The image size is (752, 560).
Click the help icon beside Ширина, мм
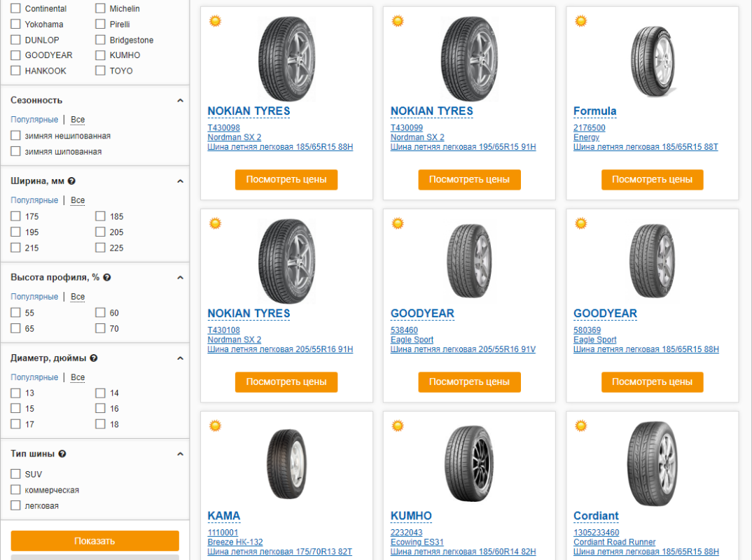[x=71, y=181]
